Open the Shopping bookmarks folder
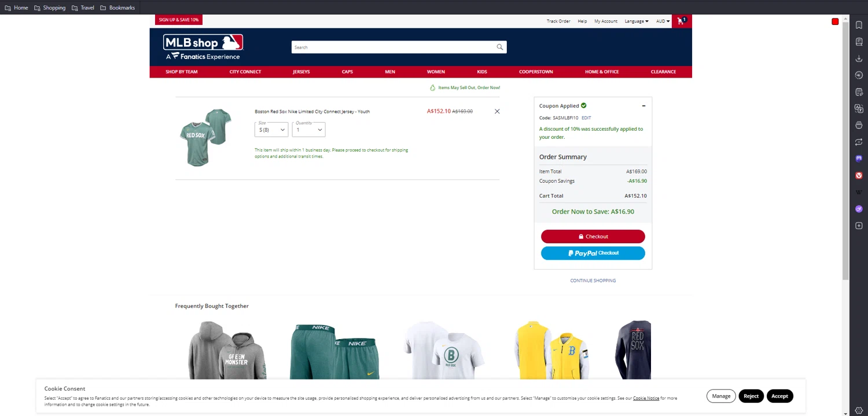 50,8
